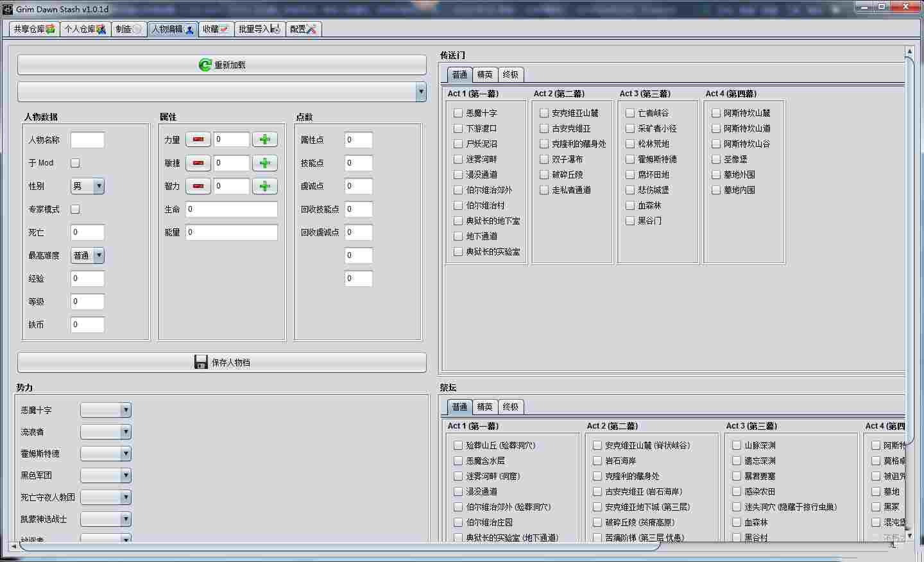Check the 山脉深渊 shrine checkbox
This screenshot has height=562, width=924.
point(737,445)
